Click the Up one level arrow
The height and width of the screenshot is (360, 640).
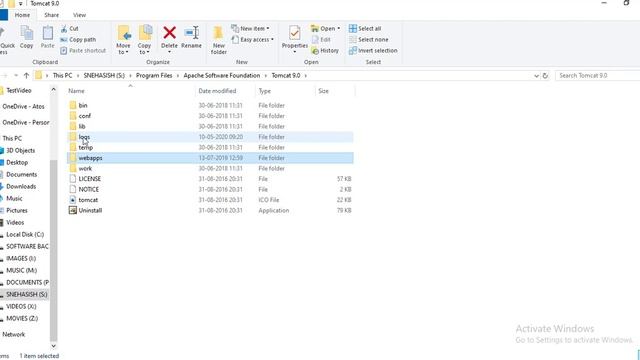tap(27, 76)
